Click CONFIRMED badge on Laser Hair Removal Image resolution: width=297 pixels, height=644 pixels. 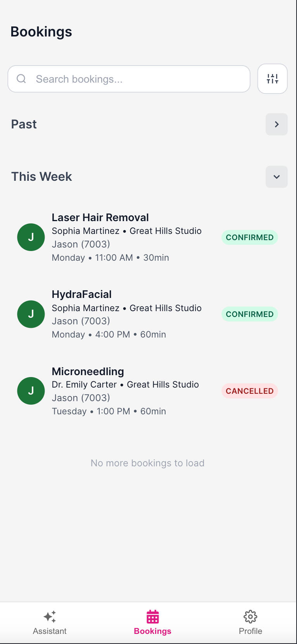(249, 237)
